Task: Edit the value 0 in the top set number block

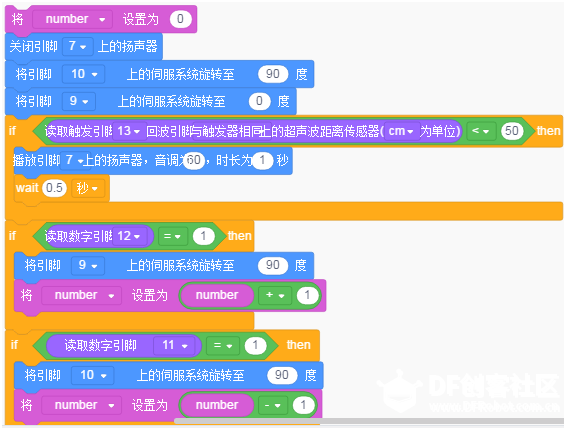Action: click(180, 19)
